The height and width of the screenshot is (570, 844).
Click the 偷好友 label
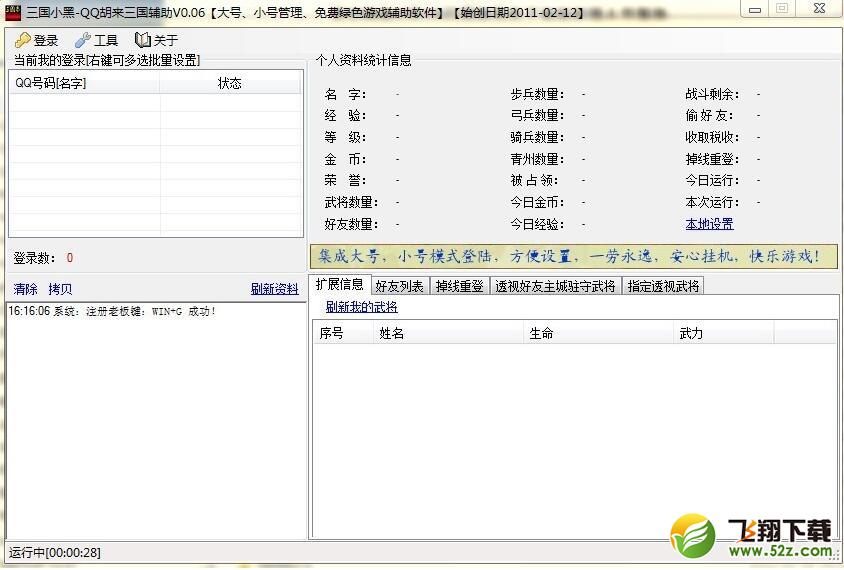(709, 116)
